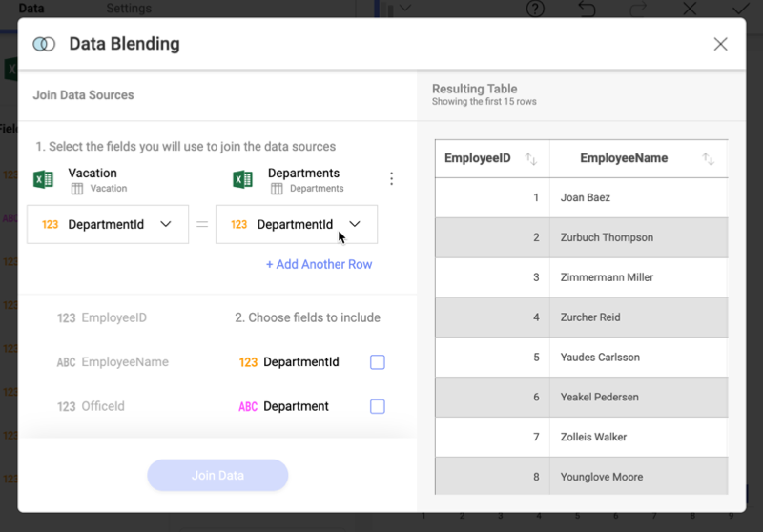Click the undo arrow in top toolbar
This screenshot has height=532, width=763.
pyautogui.click(x=588, y=9)
